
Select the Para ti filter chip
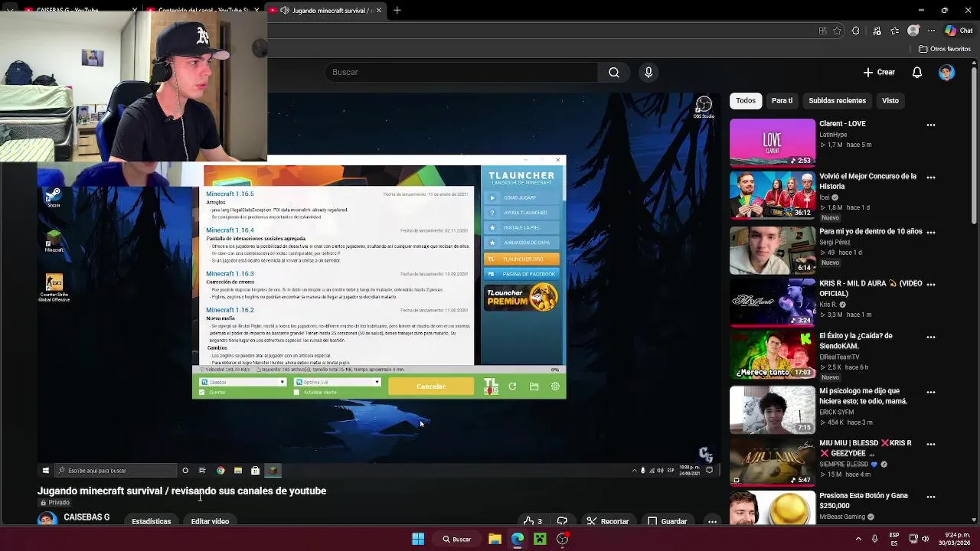782,100
